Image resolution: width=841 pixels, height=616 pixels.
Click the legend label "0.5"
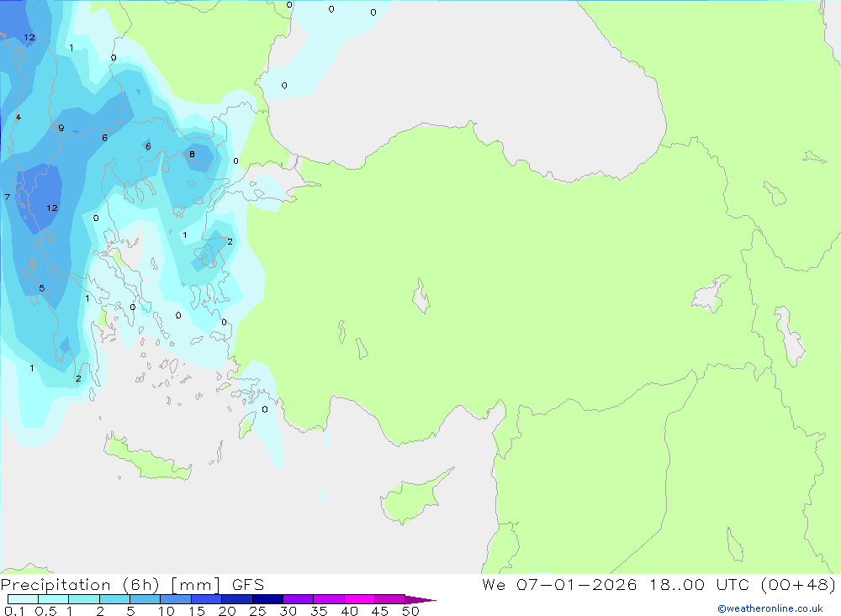45,611
